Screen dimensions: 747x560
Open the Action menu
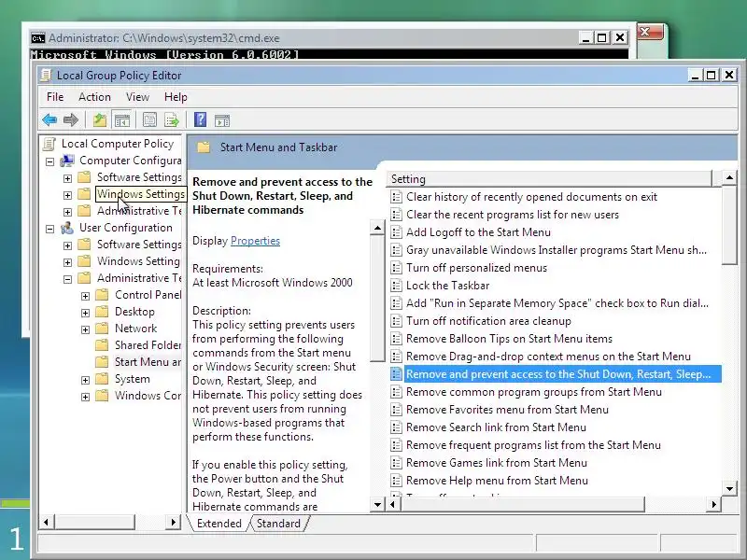94,97
